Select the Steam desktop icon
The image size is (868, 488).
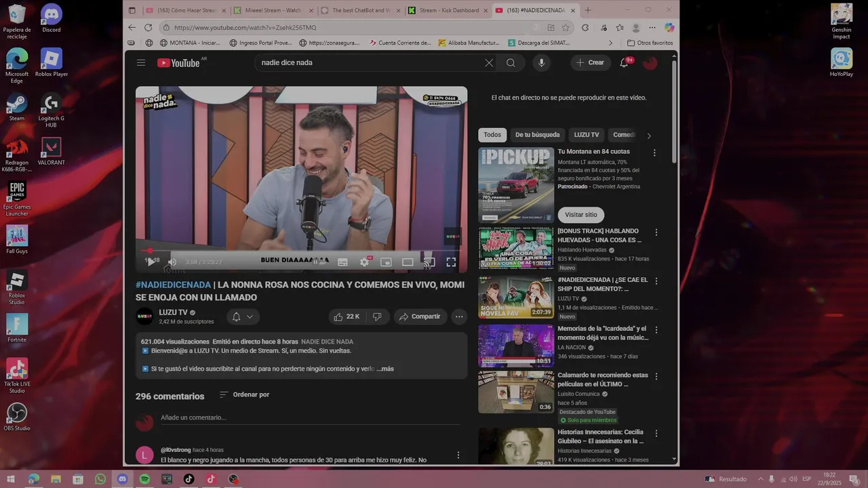click(x=17, y=108)
